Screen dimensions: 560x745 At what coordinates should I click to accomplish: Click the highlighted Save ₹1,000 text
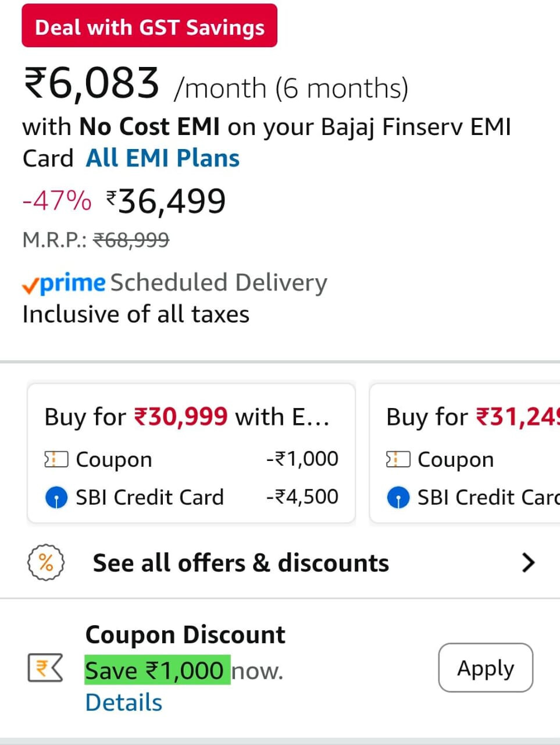157,670
